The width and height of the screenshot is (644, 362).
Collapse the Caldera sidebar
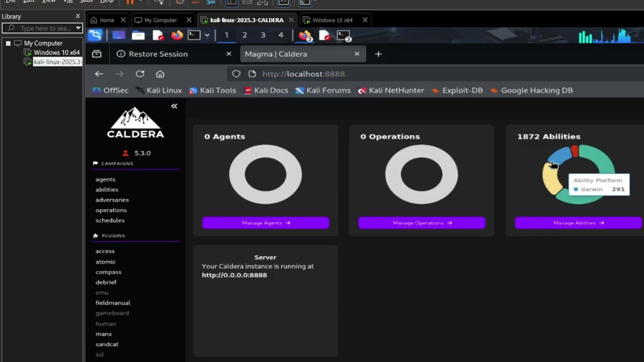(x=174, y=106)
